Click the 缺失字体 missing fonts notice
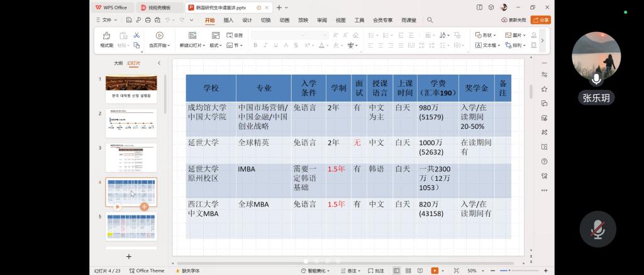Screen dimensions: 644x275 point(187,271)
